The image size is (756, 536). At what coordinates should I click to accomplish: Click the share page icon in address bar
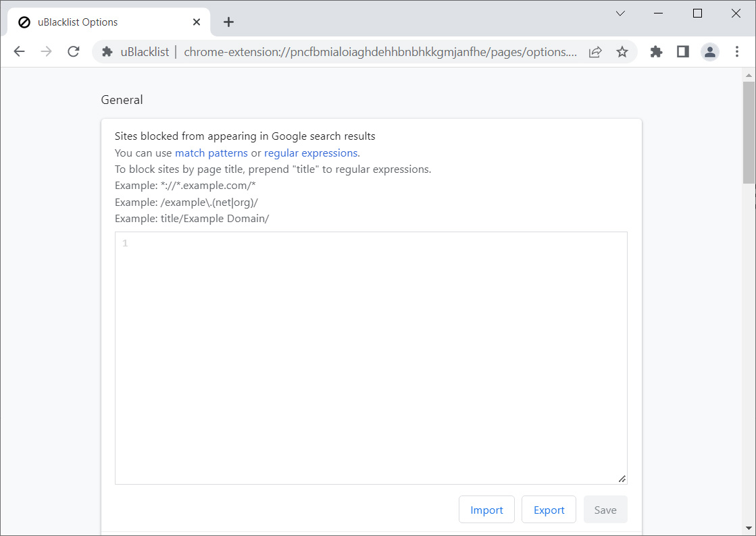pos(595,52)
